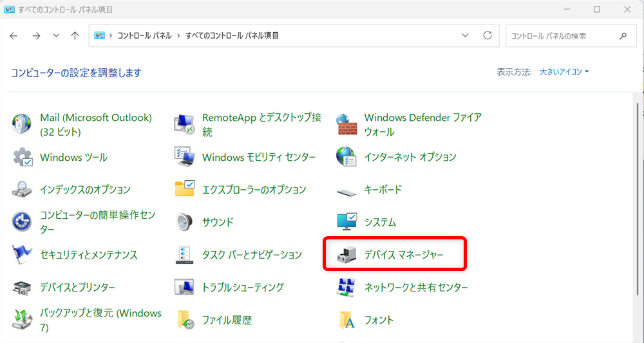Open the RemoteApp とデスクトップ接続 icon
The height and width of the screenshot is (343, 644).
click(184, 124)
